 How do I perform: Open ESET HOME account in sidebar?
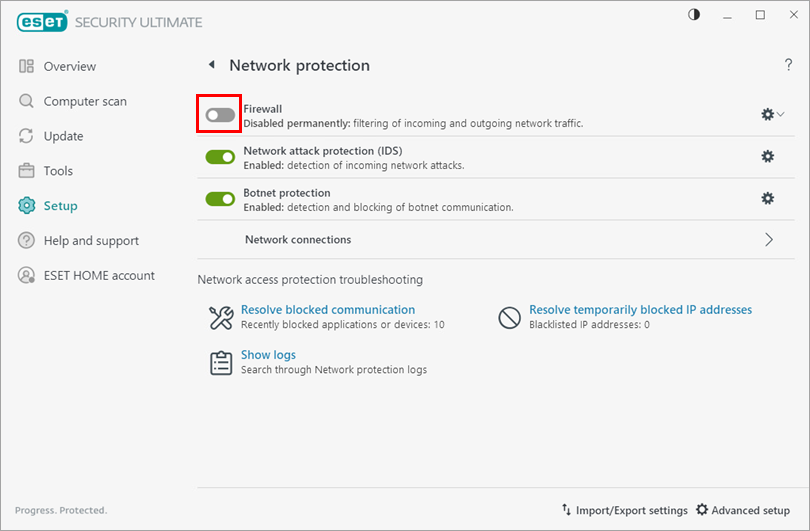98,276
